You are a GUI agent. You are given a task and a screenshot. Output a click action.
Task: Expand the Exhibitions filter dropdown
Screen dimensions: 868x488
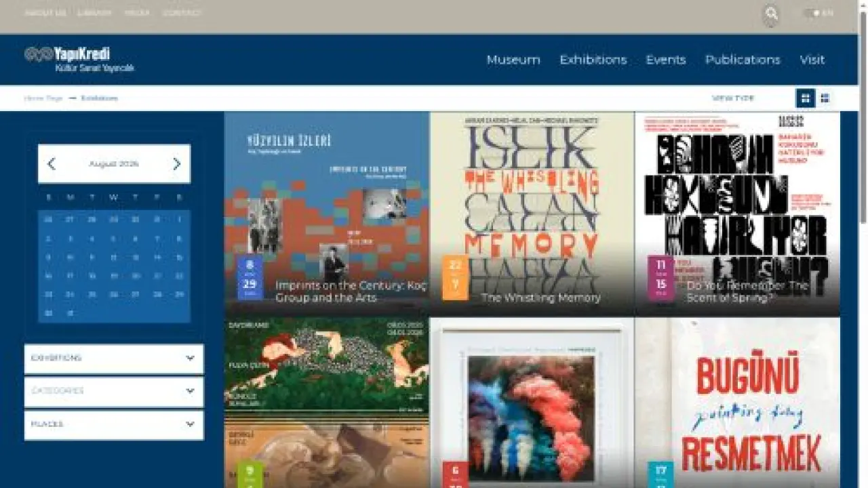pos(114,359)
